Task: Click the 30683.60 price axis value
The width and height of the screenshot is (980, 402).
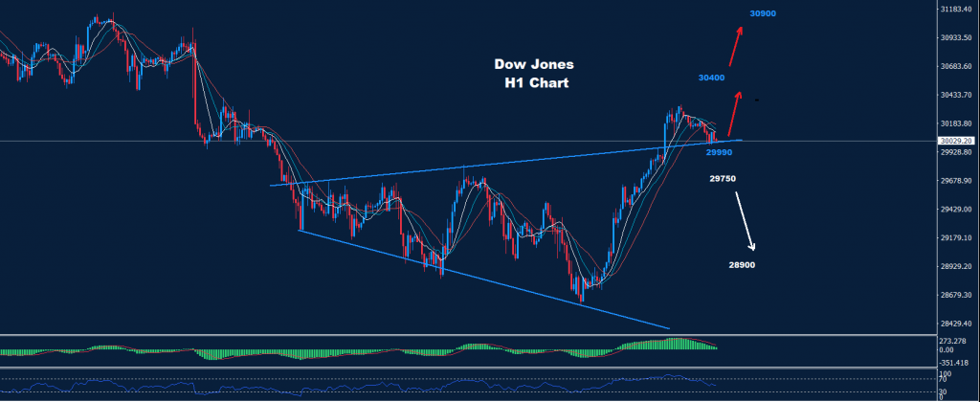Action: 956,67
